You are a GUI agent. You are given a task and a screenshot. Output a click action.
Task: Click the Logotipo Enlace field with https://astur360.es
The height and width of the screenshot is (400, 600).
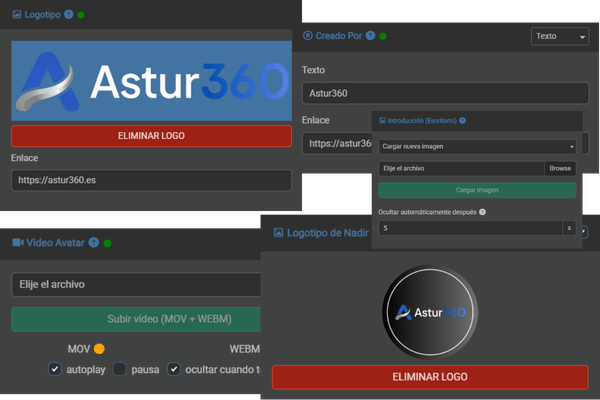pyautogui.click(x=152, y=180)
